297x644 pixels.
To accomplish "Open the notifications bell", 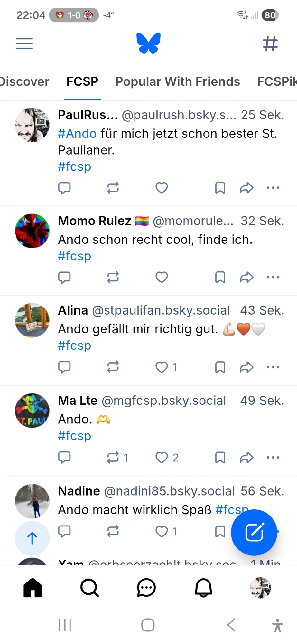I will point(203,588).
